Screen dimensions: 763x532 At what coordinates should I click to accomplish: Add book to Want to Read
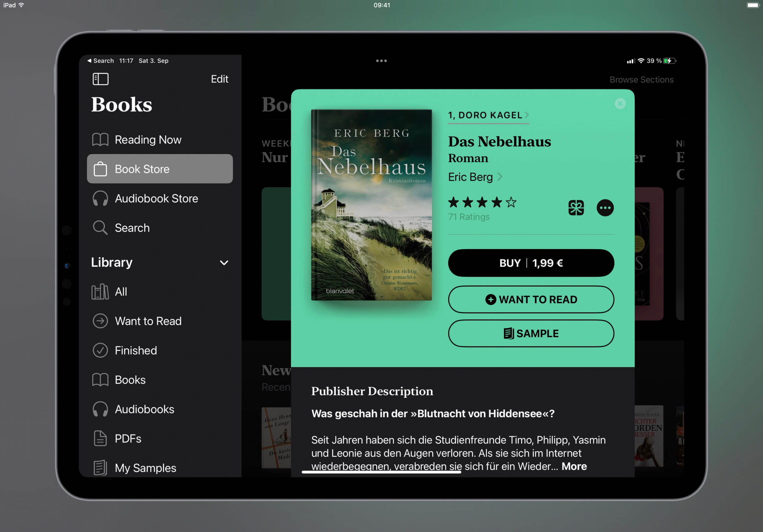click(x=531, y=300)
